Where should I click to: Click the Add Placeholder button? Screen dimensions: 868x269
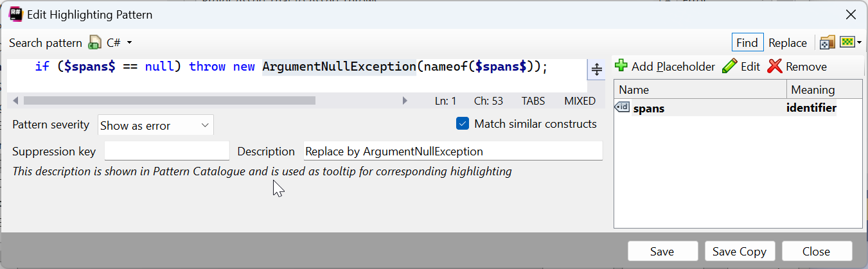(x=665, y=66)
